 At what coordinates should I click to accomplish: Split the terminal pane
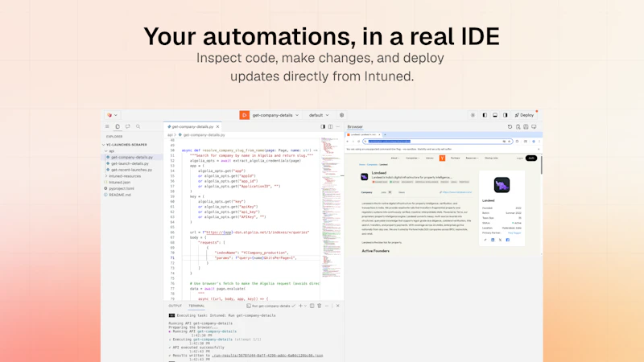pyautogui.click(x=312, y=306)
